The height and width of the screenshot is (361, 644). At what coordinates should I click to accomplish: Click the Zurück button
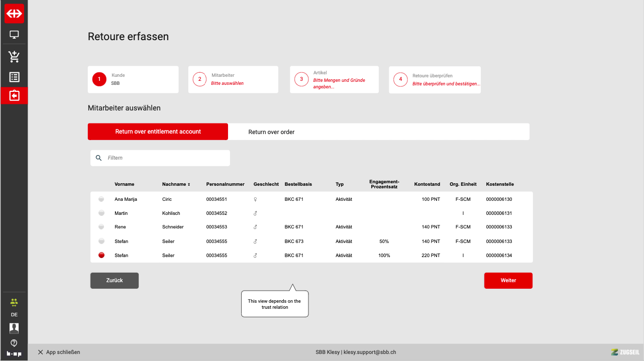114,281
